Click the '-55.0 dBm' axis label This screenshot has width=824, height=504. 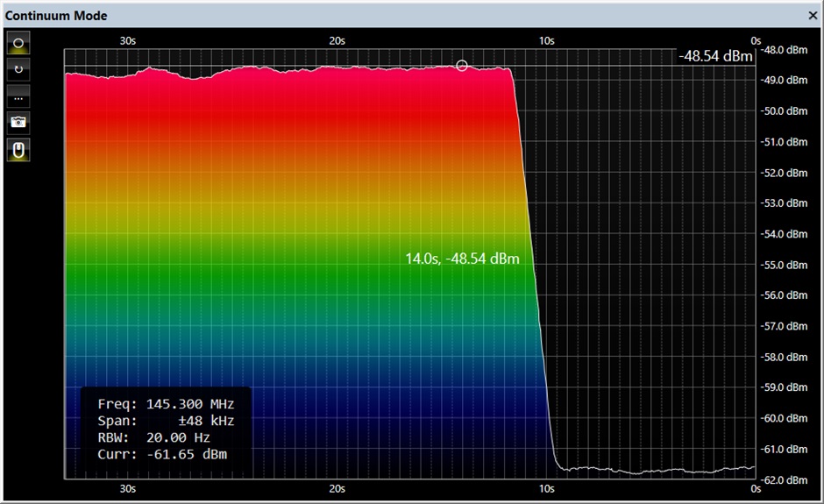784,265
